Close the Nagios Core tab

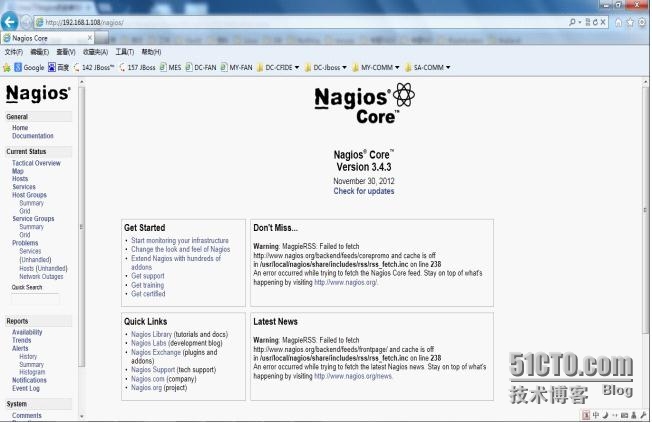(x=89, y=38)
